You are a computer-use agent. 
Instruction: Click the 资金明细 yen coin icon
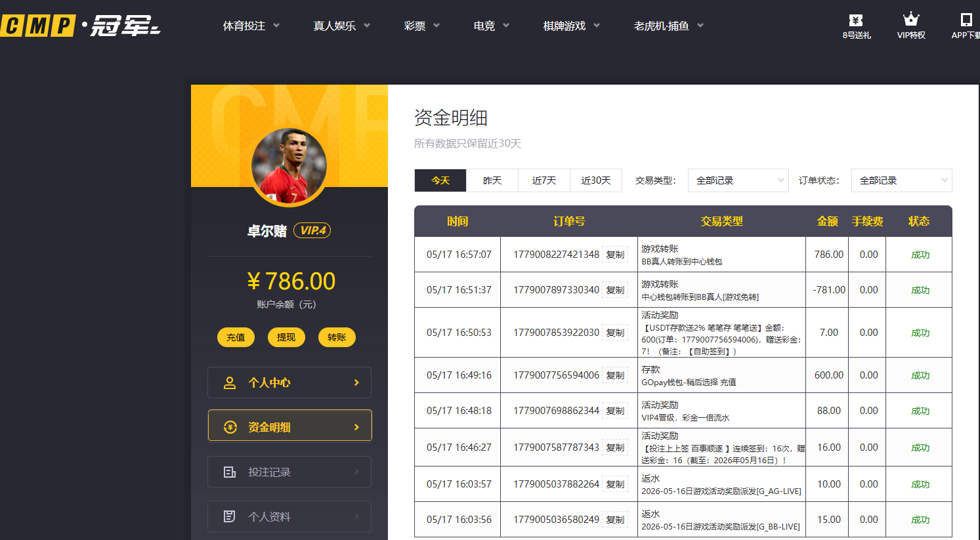pyautogui.click(x=230, y=427)
